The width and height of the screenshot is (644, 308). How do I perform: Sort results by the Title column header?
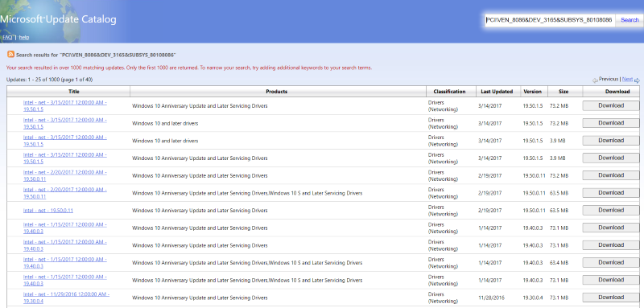pos(74,92)
